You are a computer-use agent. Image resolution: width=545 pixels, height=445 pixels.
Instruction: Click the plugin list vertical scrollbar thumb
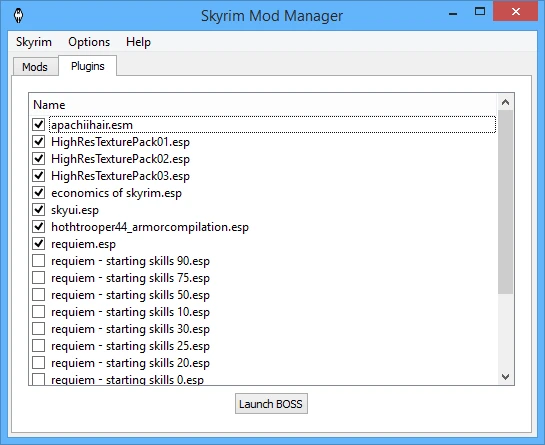pos(505,202)
